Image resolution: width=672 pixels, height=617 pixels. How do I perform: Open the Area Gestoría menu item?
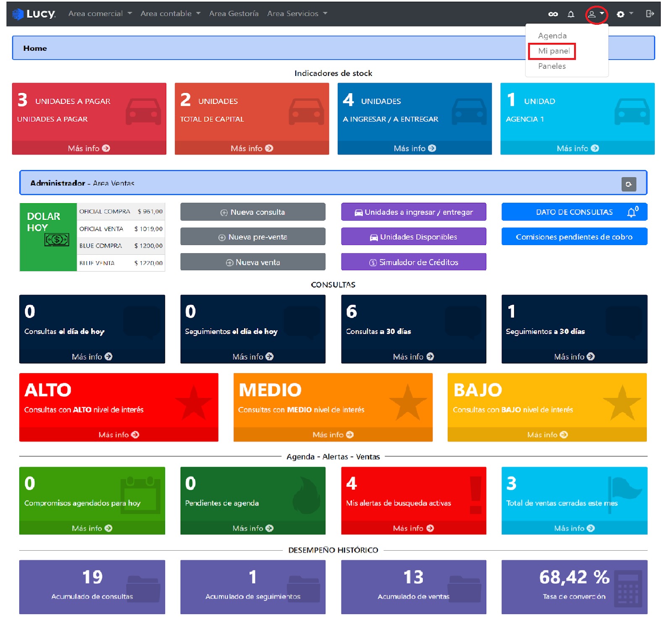click(234, 13)
